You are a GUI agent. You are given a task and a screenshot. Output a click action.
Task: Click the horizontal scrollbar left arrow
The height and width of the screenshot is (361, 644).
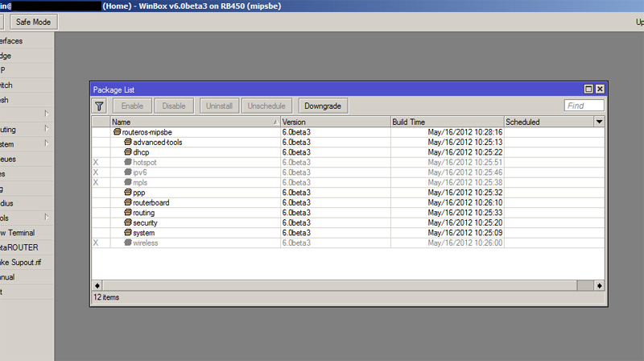(97, 285)
